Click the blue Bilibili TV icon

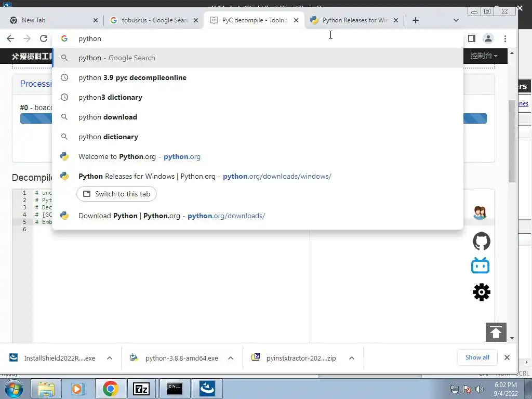click(480, 265)
